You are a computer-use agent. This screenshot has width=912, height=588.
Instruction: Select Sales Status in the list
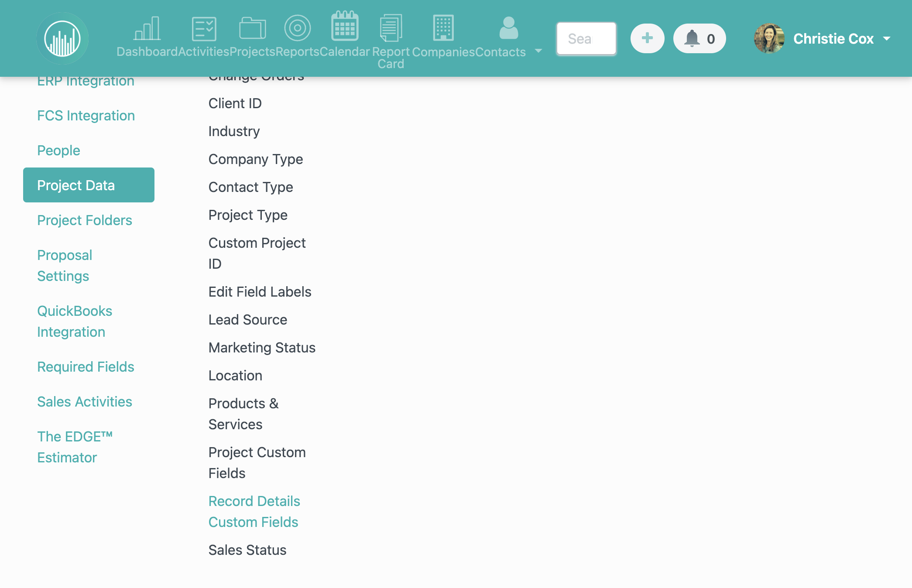coord(247,550)
